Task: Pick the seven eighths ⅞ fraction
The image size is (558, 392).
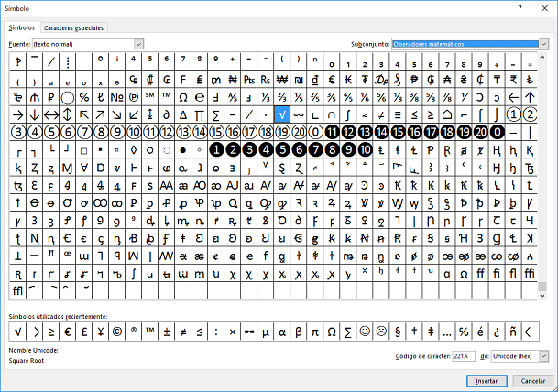Action: [447, 97]
